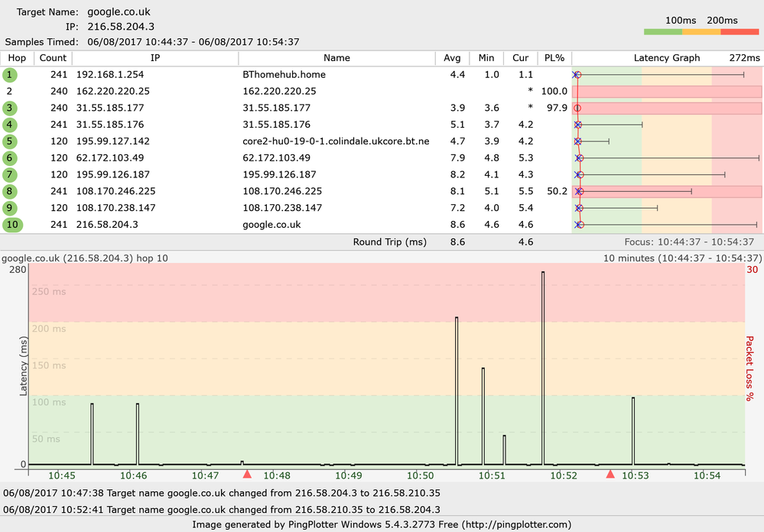Click the 10:47:38 target changed log entry

coord(222,493)
